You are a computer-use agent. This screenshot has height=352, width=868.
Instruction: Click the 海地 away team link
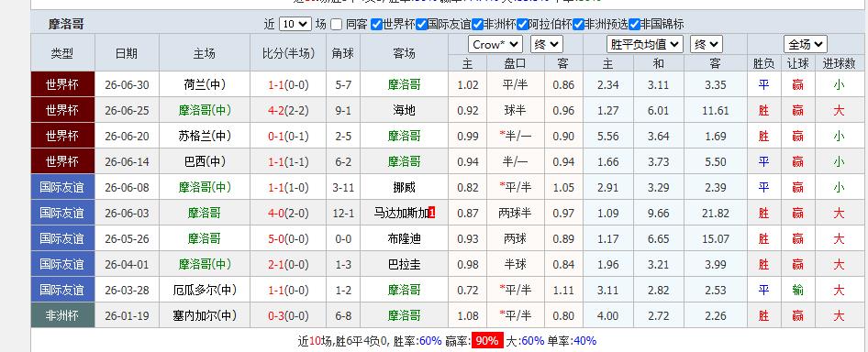click(x=404, y=111)
